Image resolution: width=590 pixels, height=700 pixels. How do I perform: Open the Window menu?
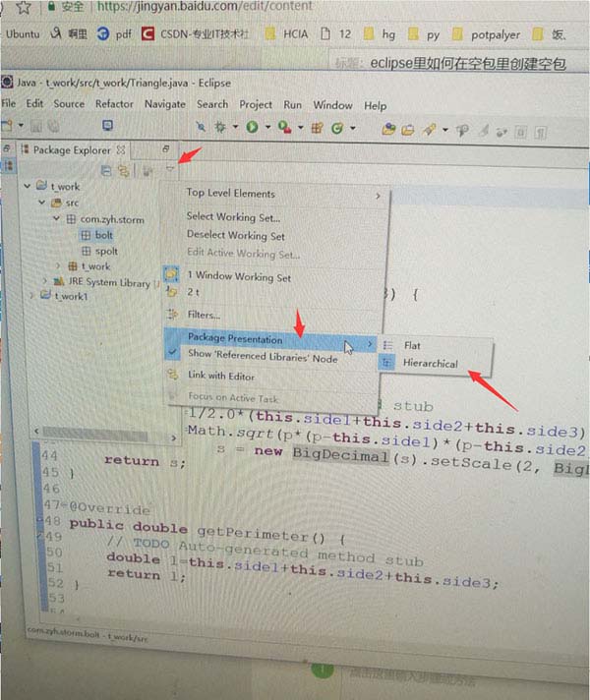(332, 105)
